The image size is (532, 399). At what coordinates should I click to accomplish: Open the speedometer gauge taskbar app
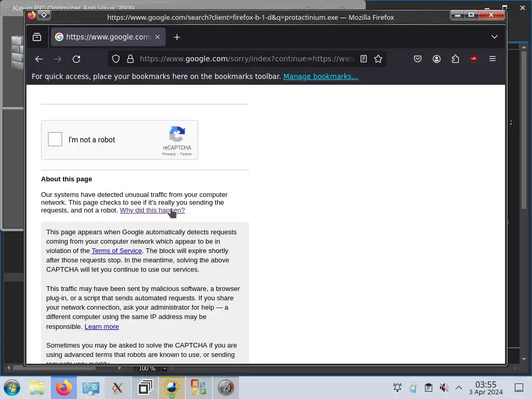click(x=225, y=388)
